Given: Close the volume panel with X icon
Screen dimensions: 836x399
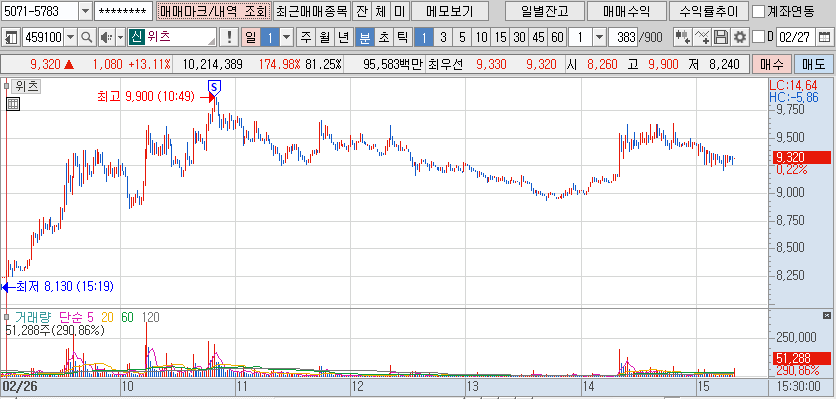Looking at the screenshot, I should [827, 315].
